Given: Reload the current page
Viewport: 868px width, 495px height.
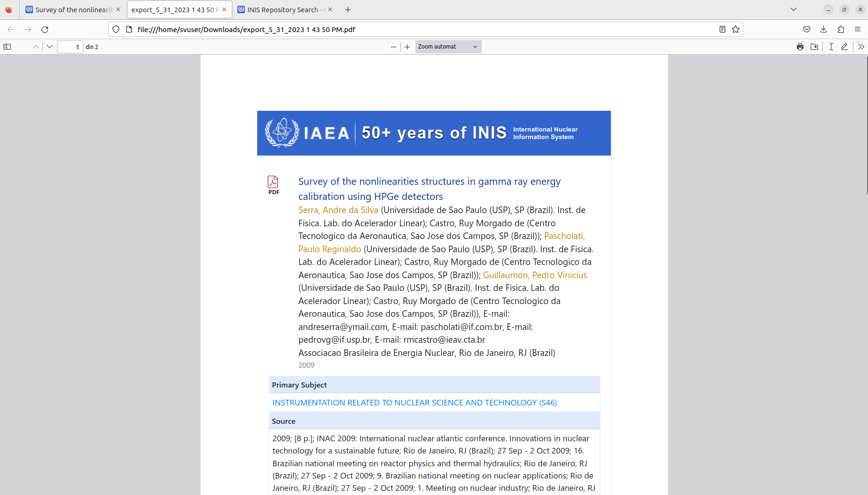Looking at the screenshot, I should point(45,29).
